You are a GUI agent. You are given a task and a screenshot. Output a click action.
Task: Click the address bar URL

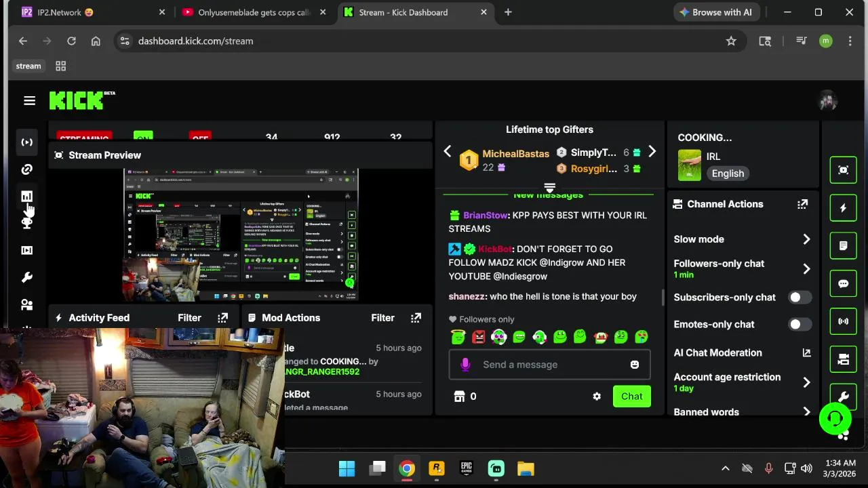coord(196,41)
